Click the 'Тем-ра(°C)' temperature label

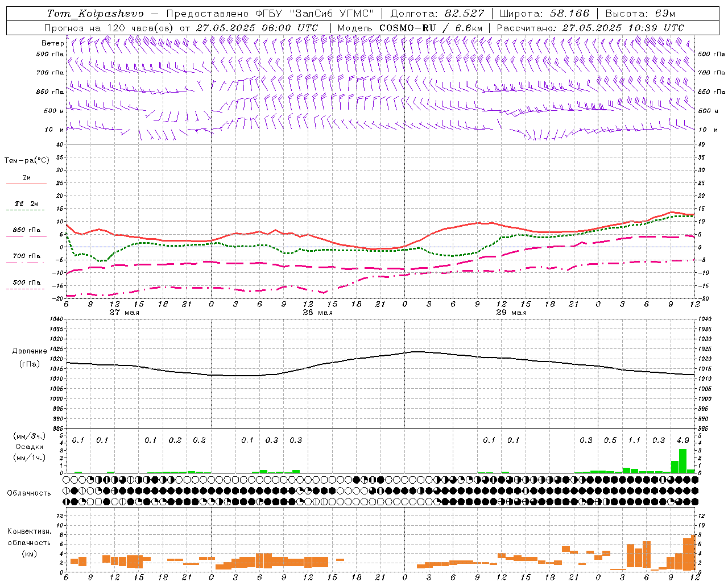[27, 161]
